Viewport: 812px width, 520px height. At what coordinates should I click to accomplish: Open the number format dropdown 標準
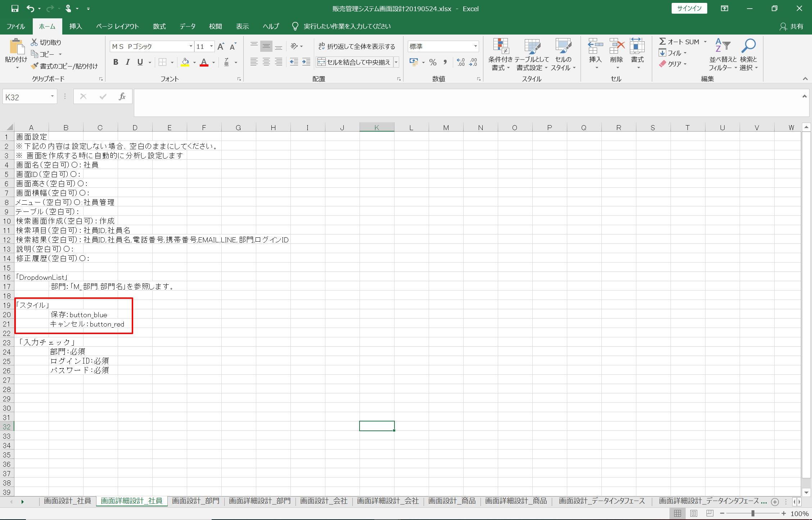click(x=475, y=46)
